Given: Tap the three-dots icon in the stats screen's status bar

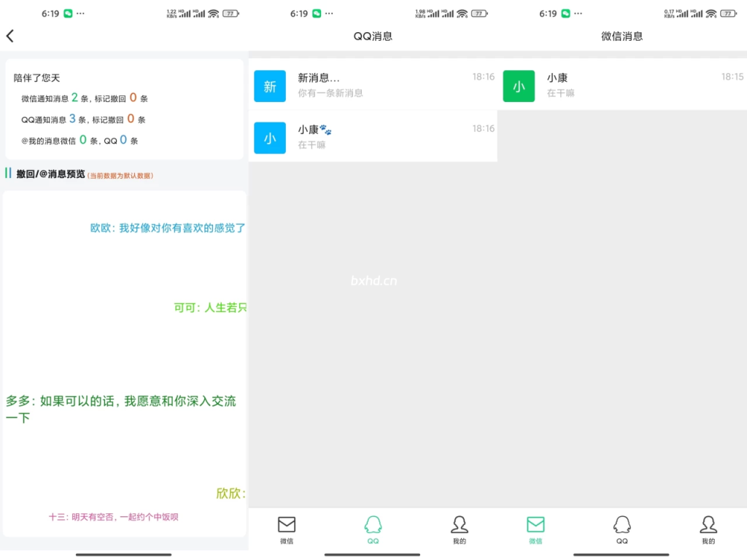Looking at the screenshot, I should pos(80,13).
